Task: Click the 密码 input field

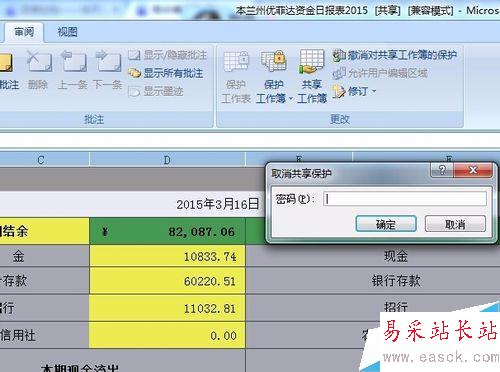Action: (405, 199)
